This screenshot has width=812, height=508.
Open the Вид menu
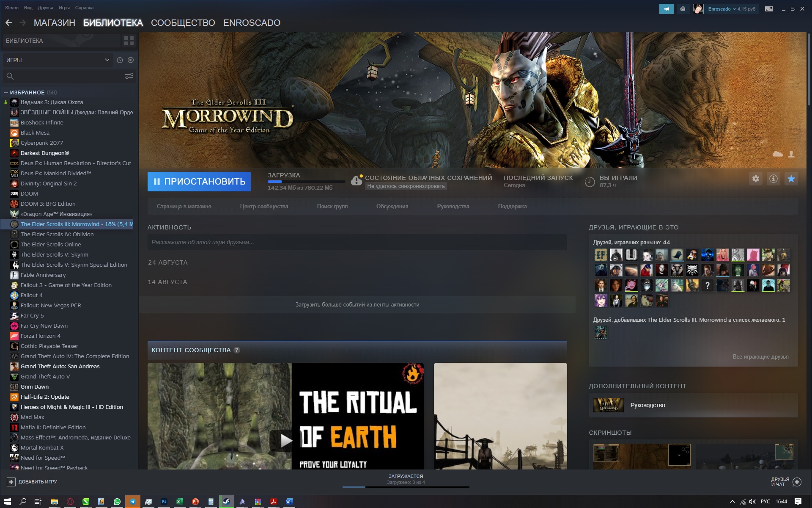coord(28,8)
